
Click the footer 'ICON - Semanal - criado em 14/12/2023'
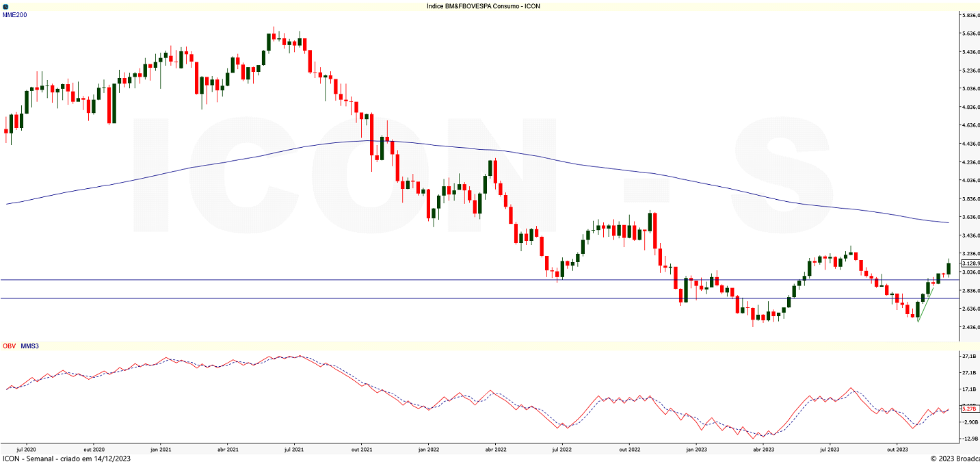pos(66,459)
